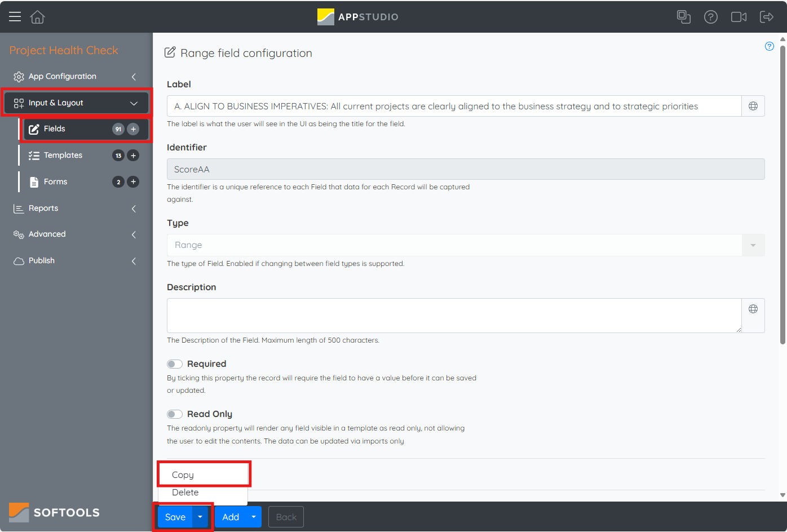
Task: Open translations via the globe icon beside Label
Action: coord(753,105)
